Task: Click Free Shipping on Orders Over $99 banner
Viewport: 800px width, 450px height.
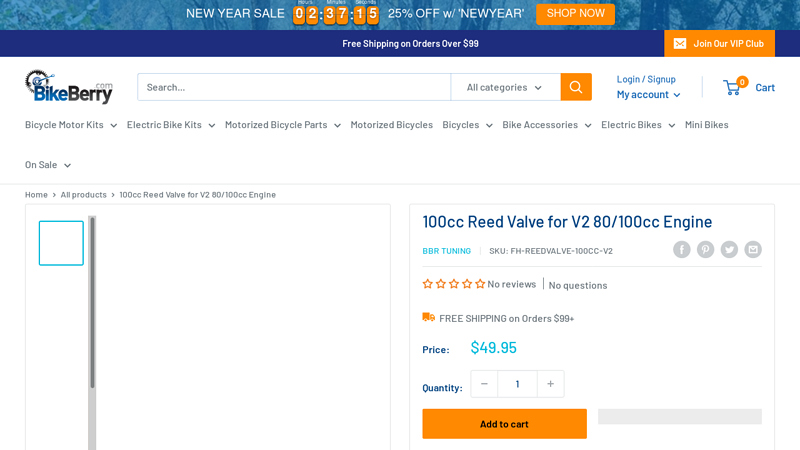Action: pyautogui.click(x=410, y=43)
